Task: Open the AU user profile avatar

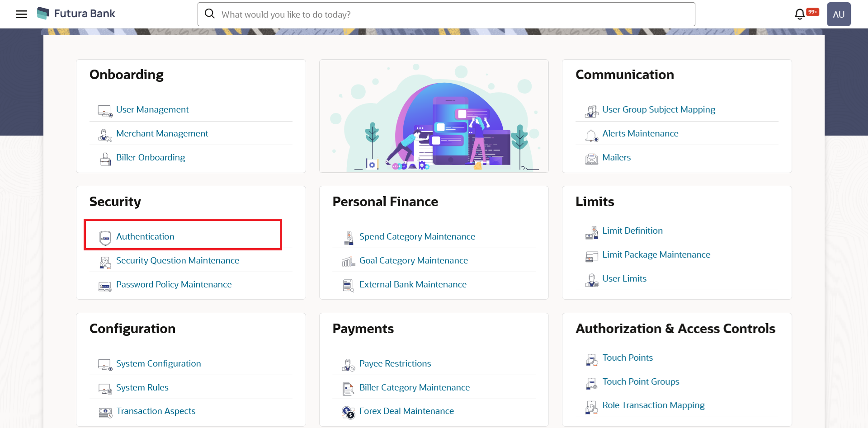Action: (839, 14)
